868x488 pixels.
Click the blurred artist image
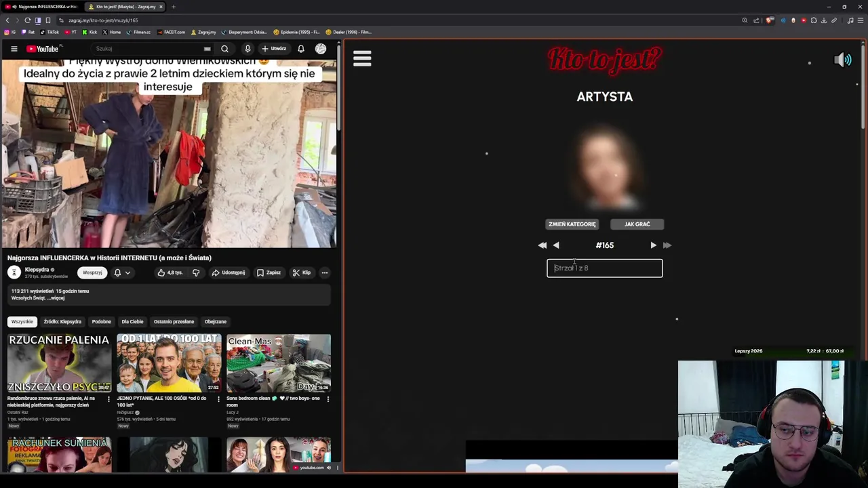click(x=605, y=166)
